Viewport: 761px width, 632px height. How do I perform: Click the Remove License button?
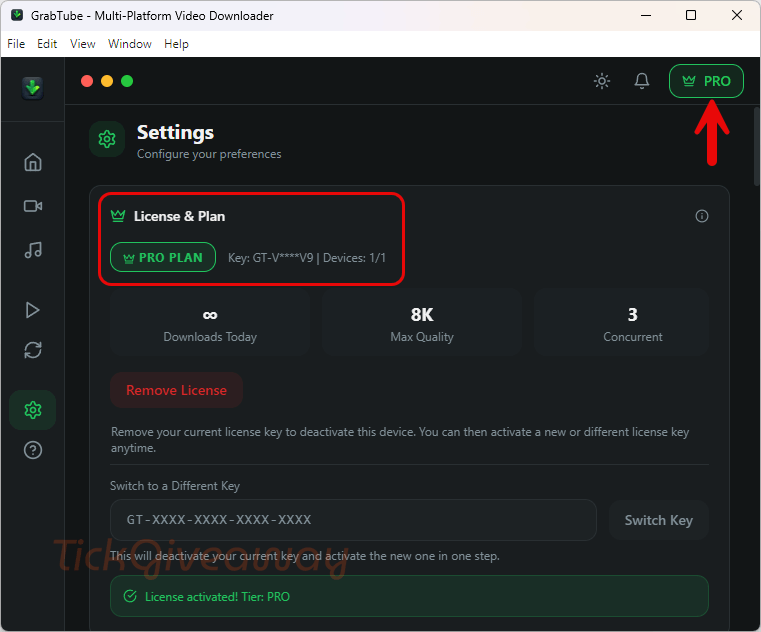[x=176, y=390]
